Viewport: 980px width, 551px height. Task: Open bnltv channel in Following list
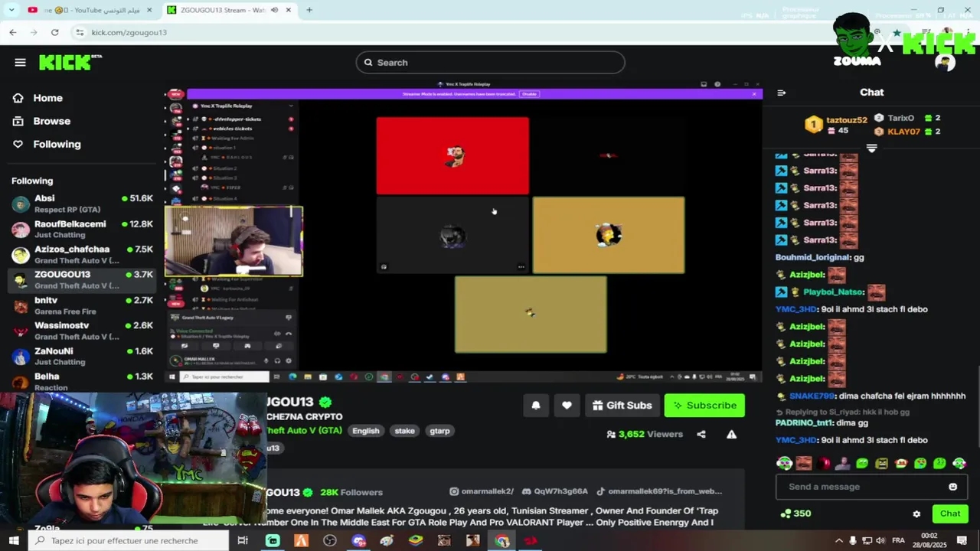coord(82,306)
